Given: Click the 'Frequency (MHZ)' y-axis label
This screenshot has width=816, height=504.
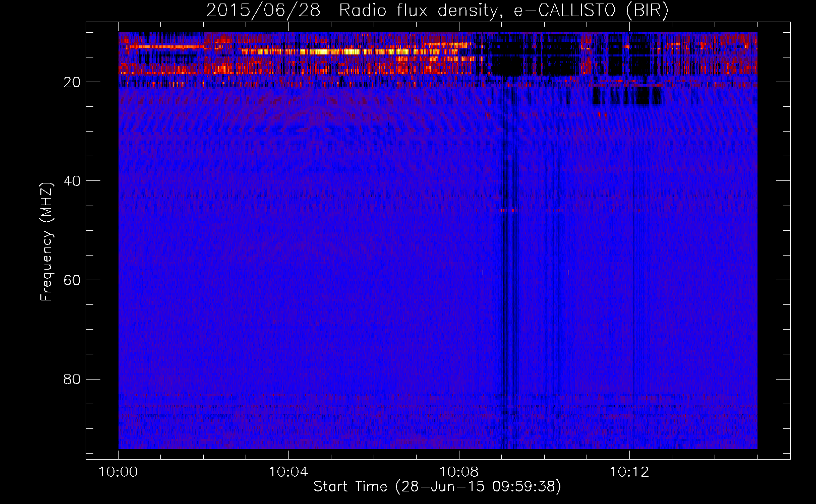Looking at the screenshot, I should (x=46, y=242).
